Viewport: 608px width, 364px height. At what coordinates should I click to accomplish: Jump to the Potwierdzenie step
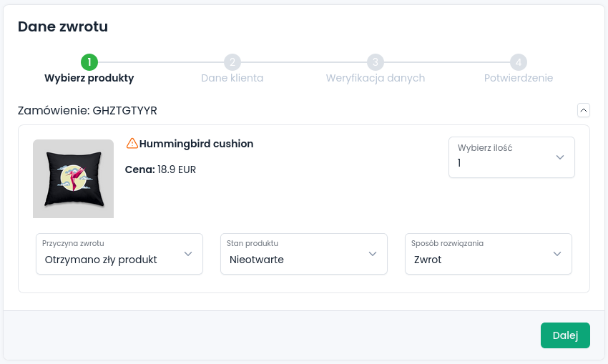pos(519,78)
